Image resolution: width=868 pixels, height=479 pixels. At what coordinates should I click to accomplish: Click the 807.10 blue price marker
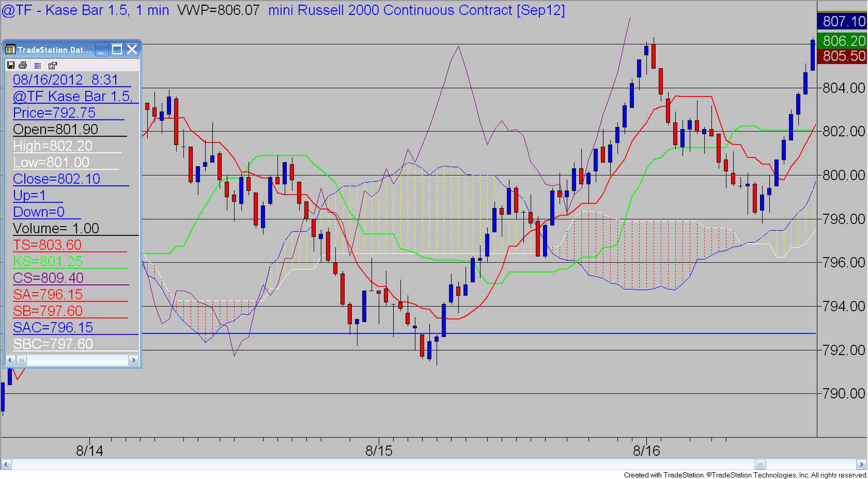click(842, 21)
